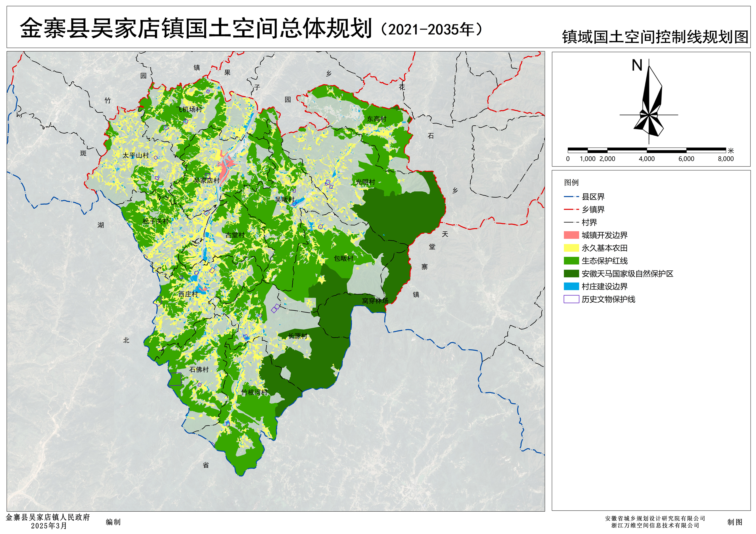Click the 窝穿林场 label on the map
756x534 pixels.
[x=375, y=301]
